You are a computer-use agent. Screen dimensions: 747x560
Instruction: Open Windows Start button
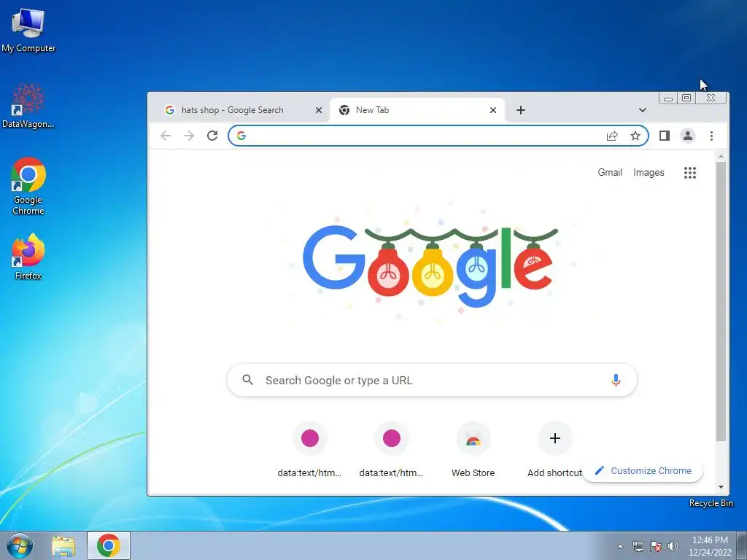(x=20, y=545)
